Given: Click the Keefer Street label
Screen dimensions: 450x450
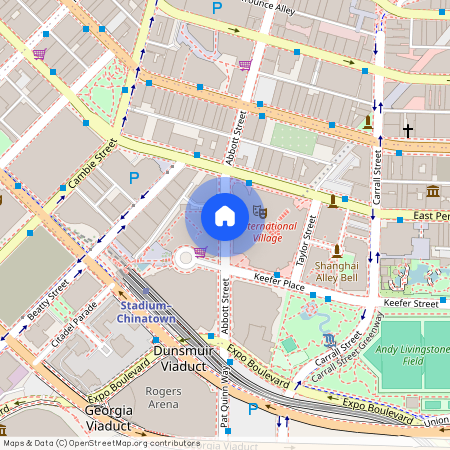Looking at the screenshot, I should click(411, 303).
